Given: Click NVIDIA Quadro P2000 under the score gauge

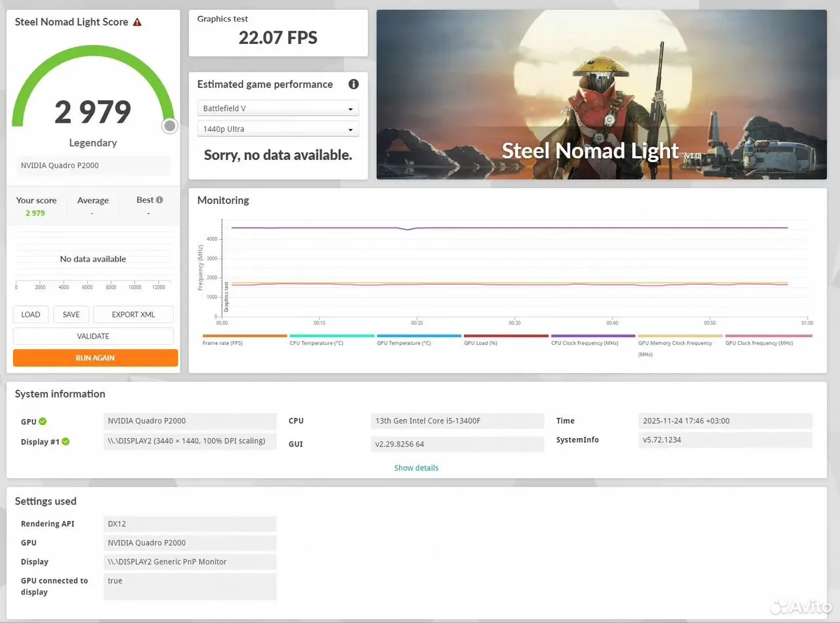Looking at the screenshot, I should click(x=93, y=165).
